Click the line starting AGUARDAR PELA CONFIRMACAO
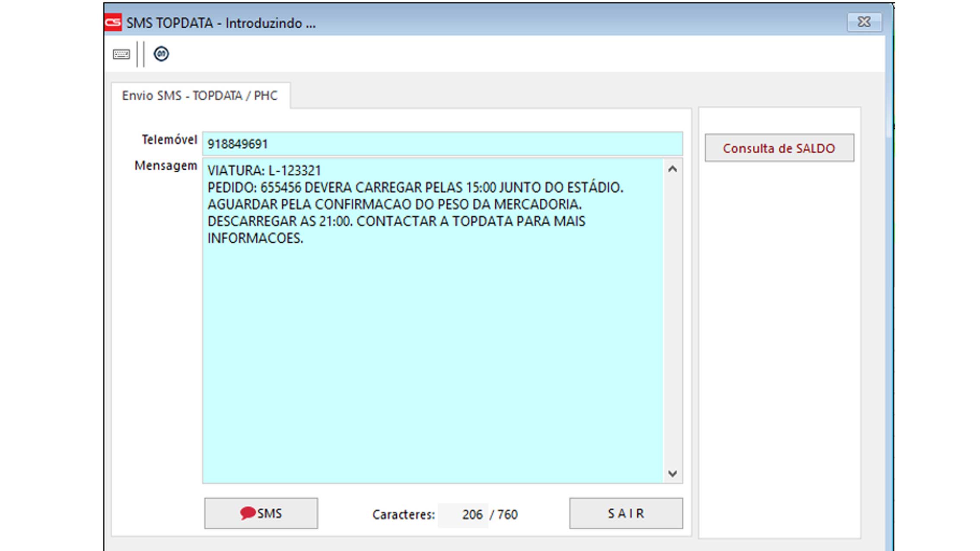980x551 pixels. pyautogui.click(x=395, y=204)
